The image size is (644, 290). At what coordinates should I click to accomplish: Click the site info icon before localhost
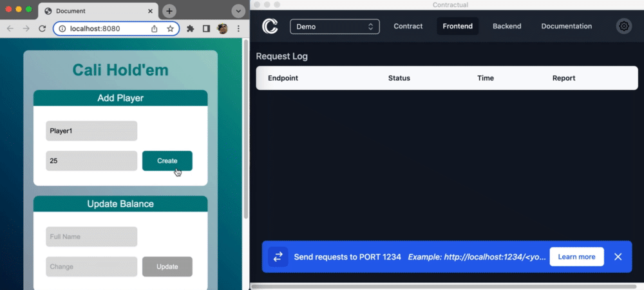(62, 29)
